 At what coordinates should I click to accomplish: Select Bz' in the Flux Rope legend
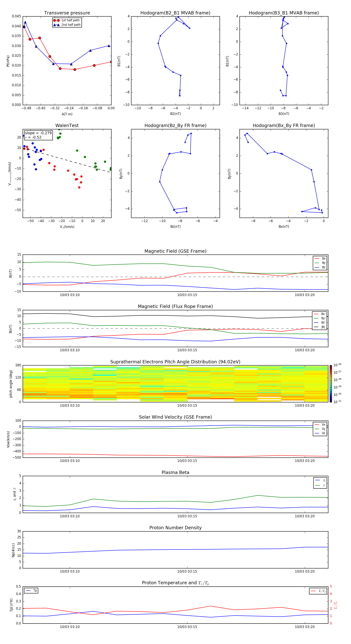coord(320,323)
